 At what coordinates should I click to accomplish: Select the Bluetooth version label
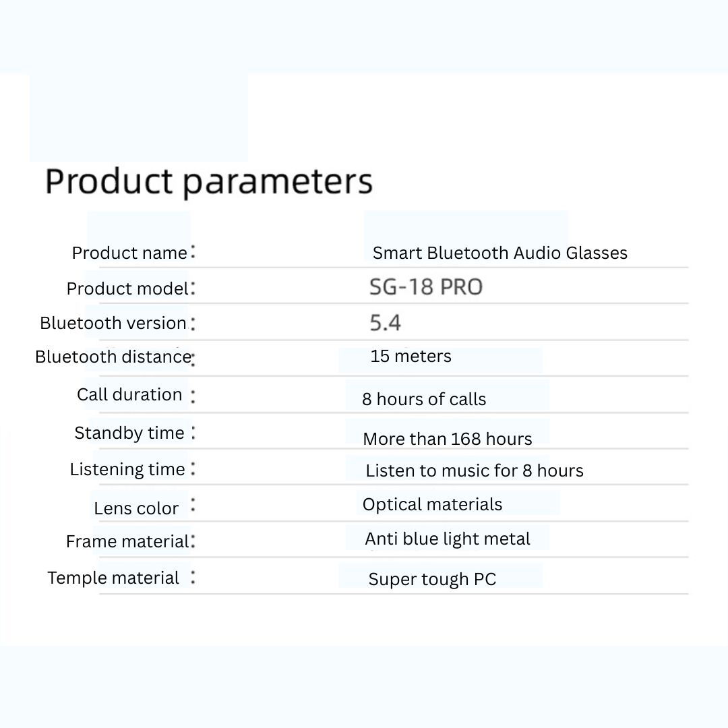[113, 323]
